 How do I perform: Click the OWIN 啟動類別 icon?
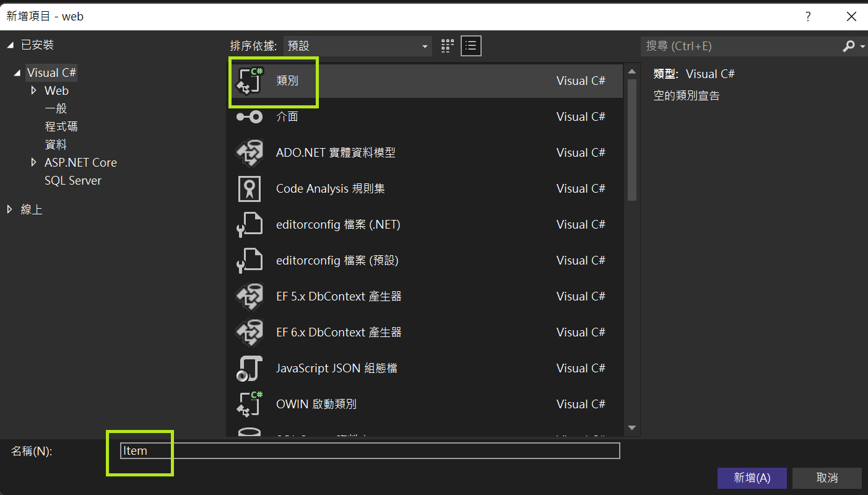250,404
